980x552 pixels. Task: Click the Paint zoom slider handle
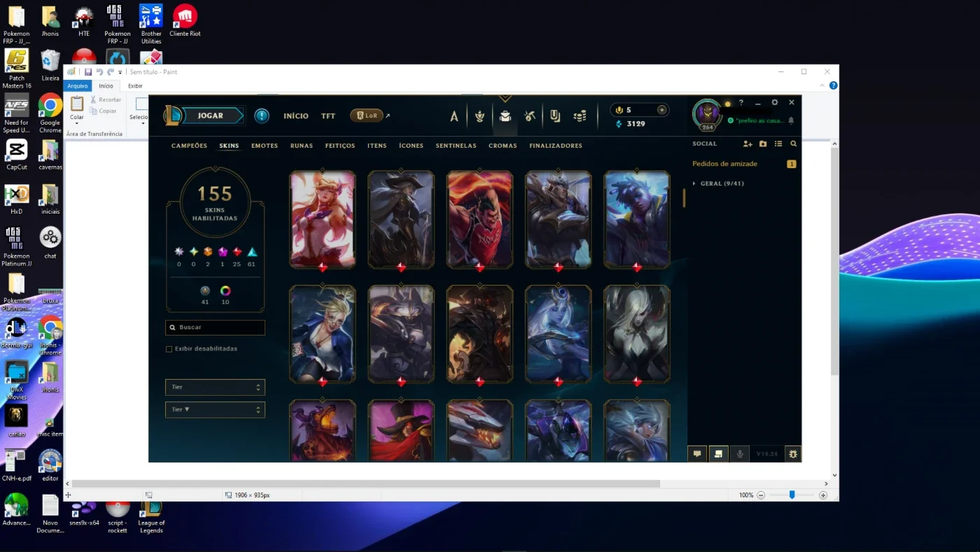coord(792,495)
